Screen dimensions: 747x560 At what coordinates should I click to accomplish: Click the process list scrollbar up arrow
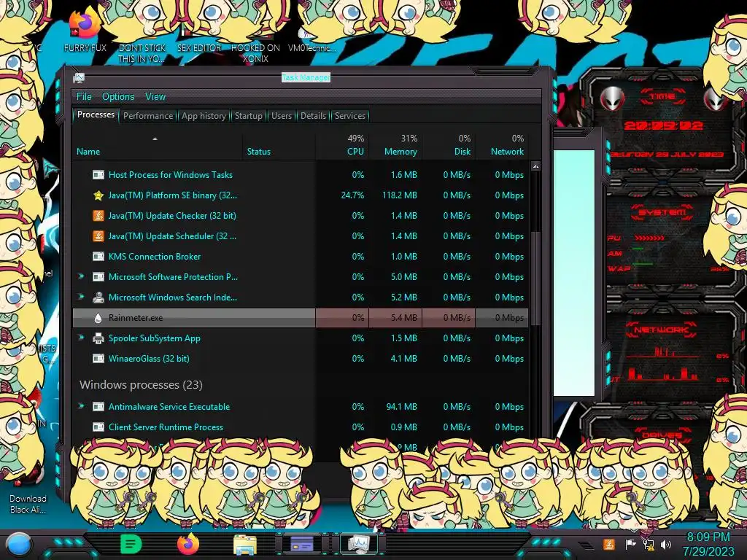535,166
